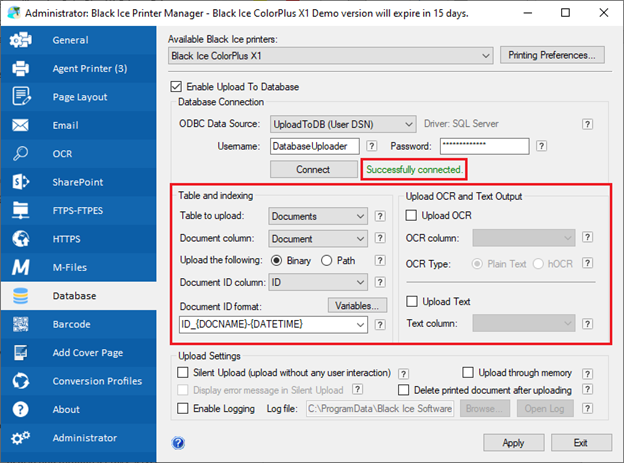Open help for Table to upload
Image resolution: width=624 pixels, height=463 pixels.
pyautogui.click(x=380, y=216)
